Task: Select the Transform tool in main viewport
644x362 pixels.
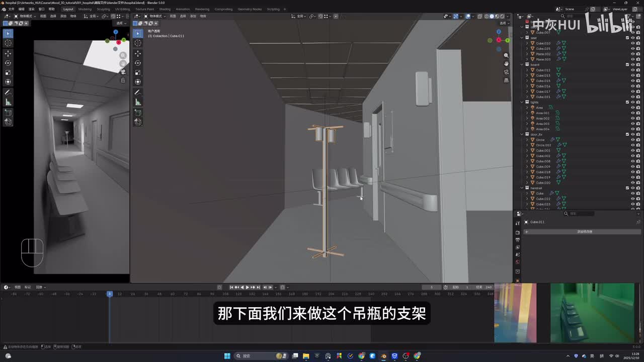Action: coord(138,81)
